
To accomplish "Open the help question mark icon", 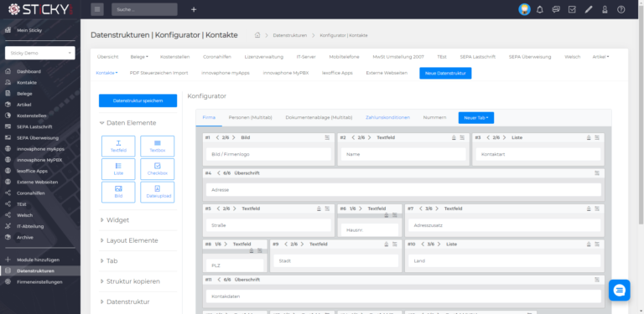I will 621,9.
